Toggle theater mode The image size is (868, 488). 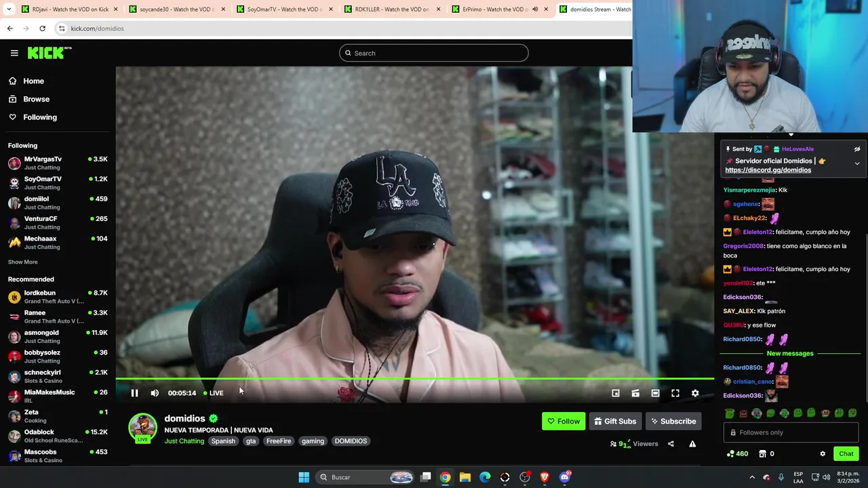click(655, 393)
